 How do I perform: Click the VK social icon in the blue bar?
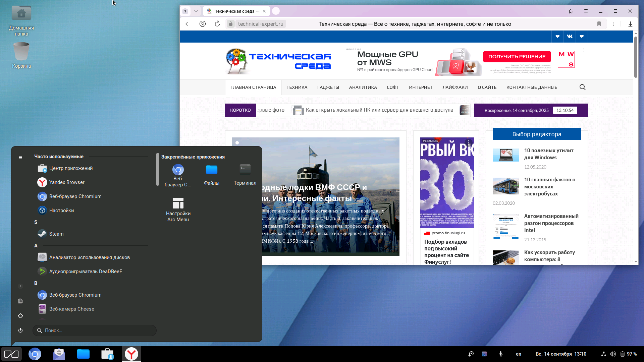pyautogui.click(x=570, y=36)
